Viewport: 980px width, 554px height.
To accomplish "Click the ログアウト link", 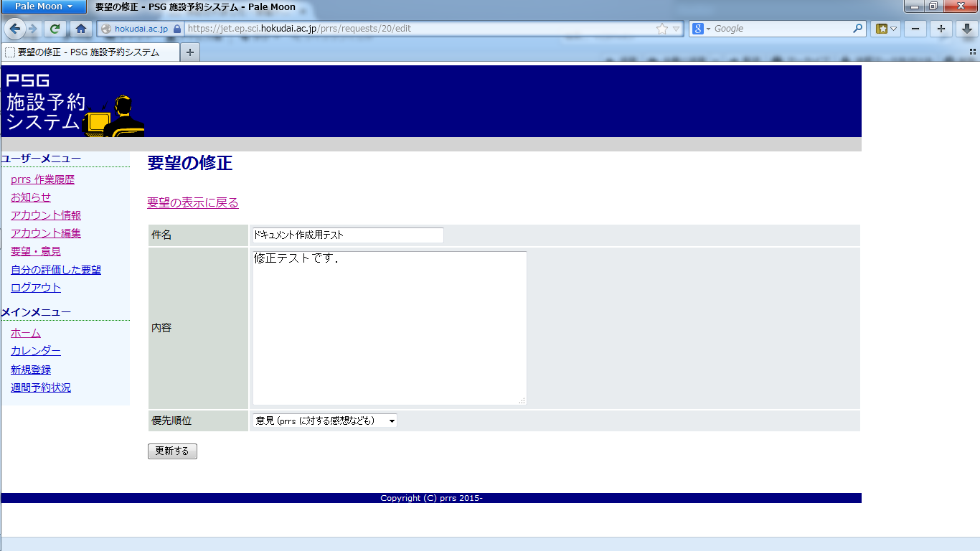I will click(36, 288).
